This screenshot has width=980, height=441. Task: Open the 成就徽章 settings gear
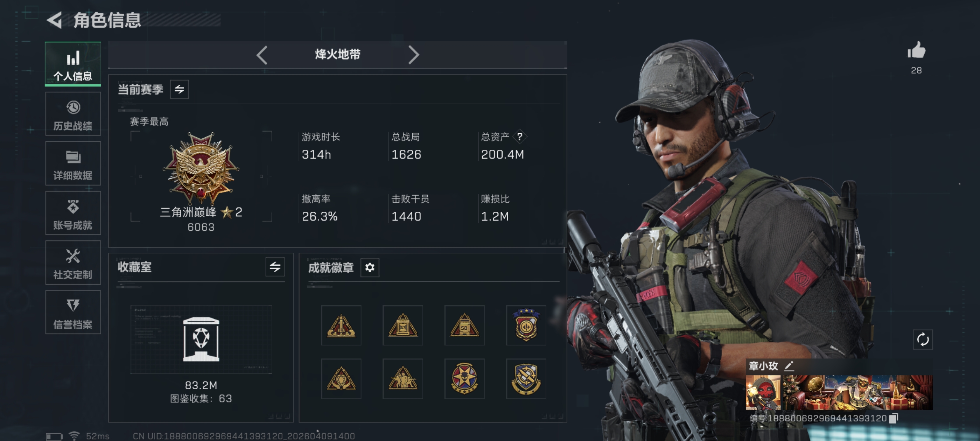pyautogui.click(x=370, y=267)
